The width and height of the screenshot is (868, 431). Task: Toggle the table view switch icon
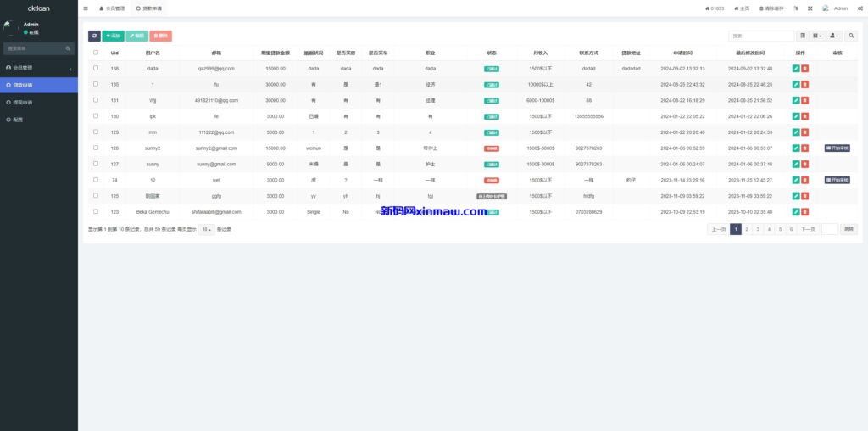tap(803, 36)
